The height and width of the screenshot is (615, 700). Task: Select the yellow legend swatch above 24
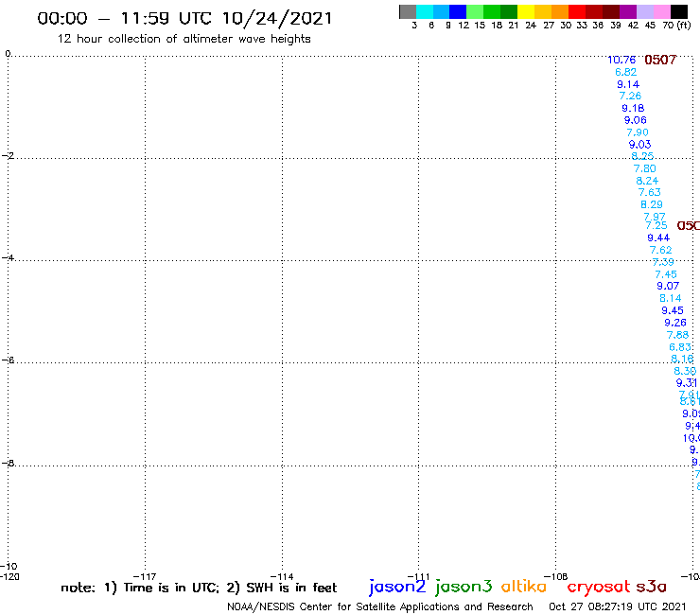tap(526, 11)
